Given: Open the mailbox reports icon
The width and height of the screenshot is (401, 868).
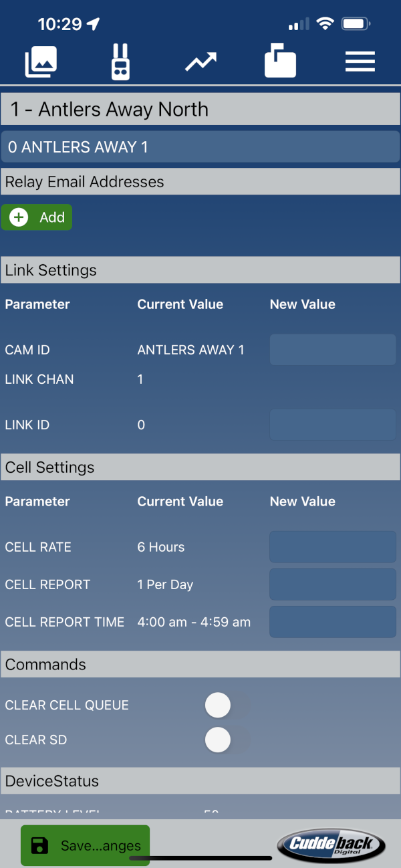Looking at the screenshot, I should click(280, 62).
